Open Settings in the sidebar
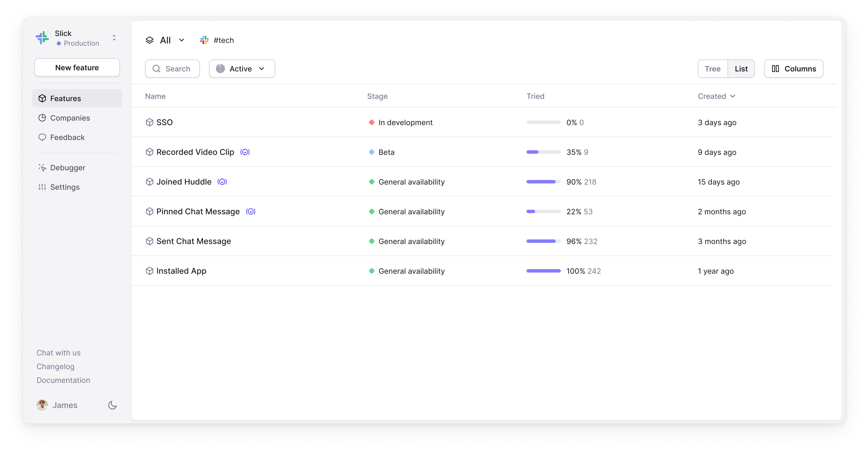The width and height of the screenshot is (868, 452). tap(77, 187)
